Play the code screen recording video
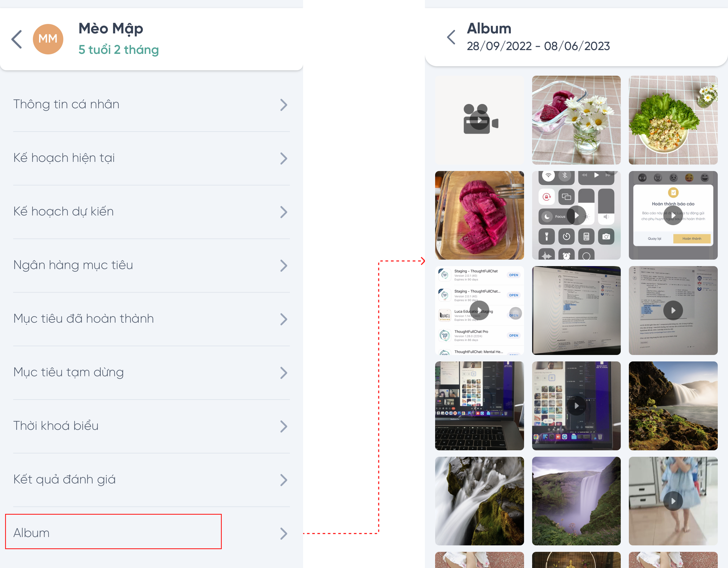The width and height of the screenshot is (728, 568). pyautogui.click(x=673, y=311)
